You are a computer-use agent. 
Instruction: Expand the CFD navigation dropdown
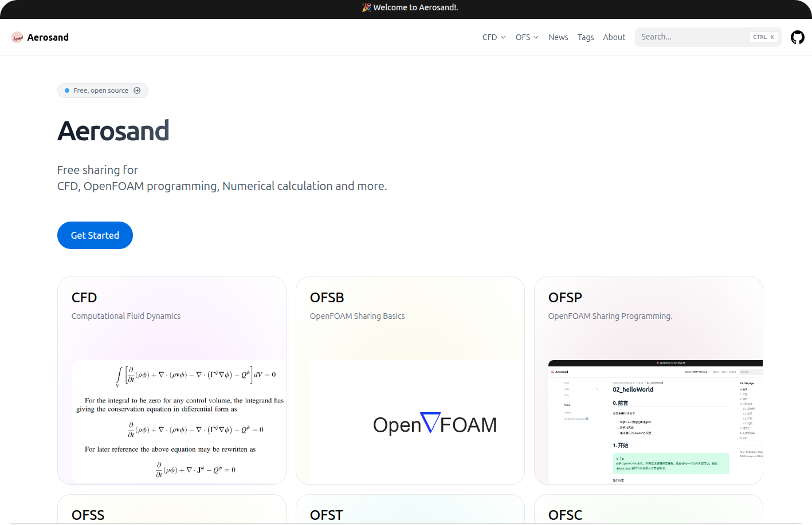(x=493, y=37)
